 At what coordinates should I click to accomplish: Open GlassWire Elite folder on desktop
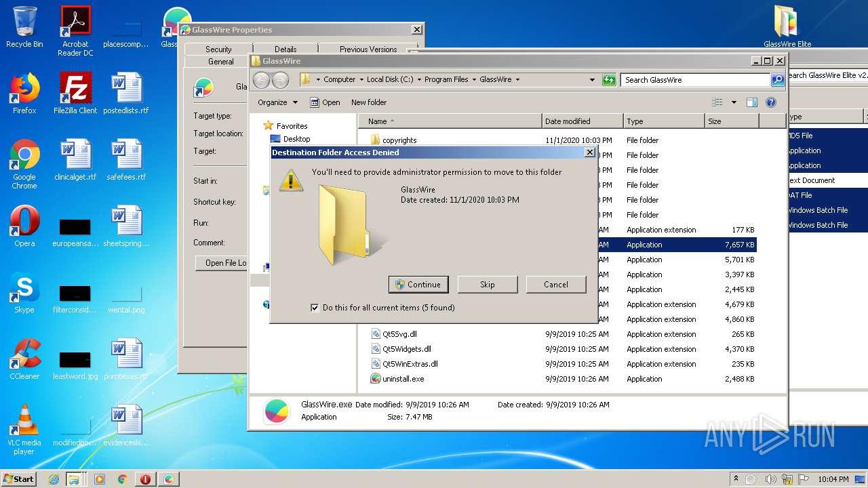click(x=787, y=27)
